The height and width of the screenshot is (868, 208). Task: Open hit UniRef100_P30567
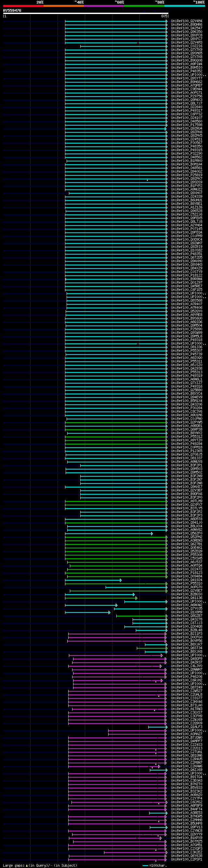[x=187, y=143]
